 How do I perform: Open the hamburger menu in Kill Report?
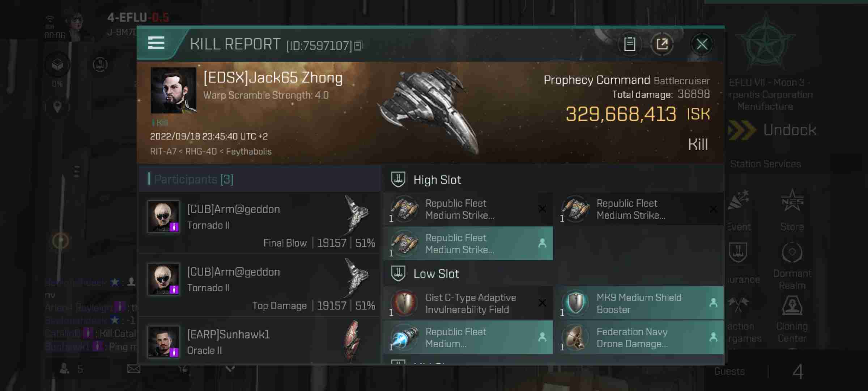156,43
